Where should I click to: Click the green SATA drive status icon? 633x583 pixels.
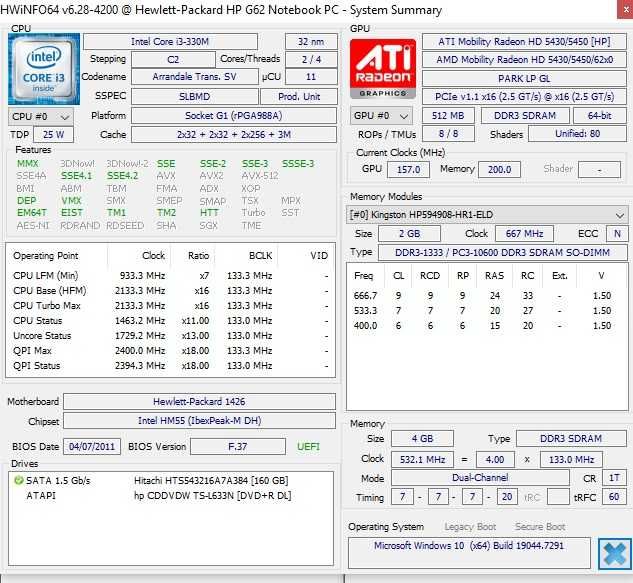tap(18, 480)
